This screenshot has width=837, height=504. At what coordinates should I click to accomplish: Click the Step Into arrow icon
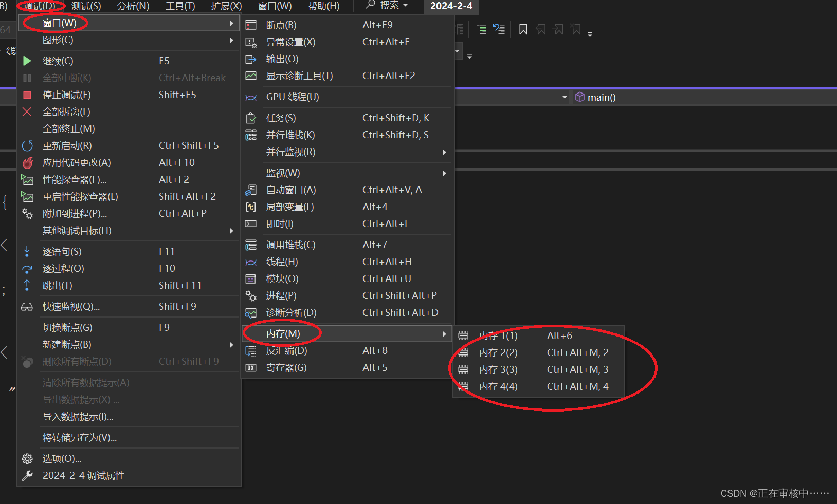point(27,251)
